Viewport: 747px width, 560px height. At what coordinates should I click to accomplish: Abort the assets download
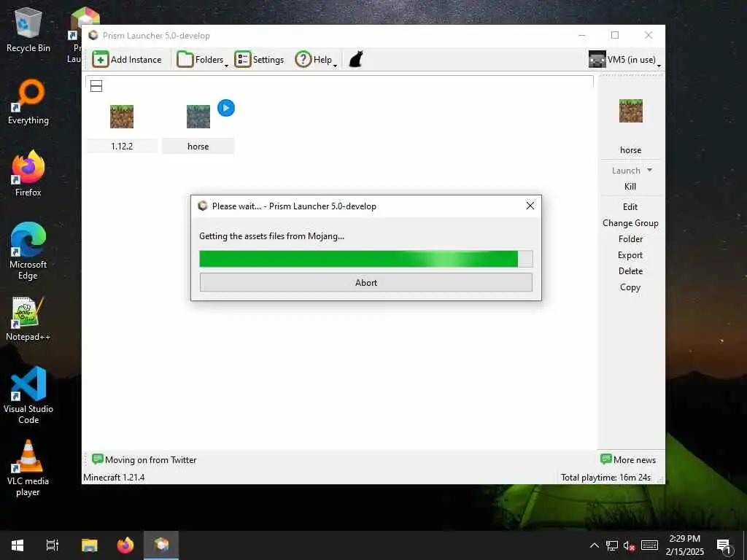coord(366,282)
